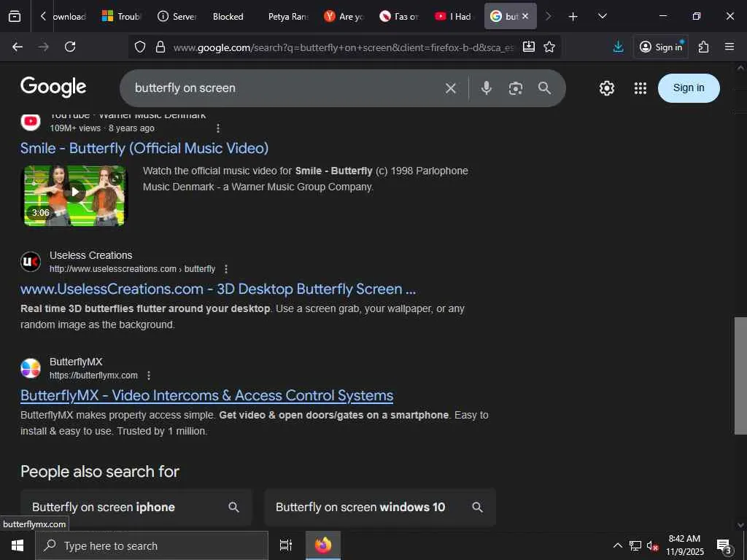This screenshot has width=747, height=560.
Task: Close the active Google search tab
Action: [x=525, y=16]
